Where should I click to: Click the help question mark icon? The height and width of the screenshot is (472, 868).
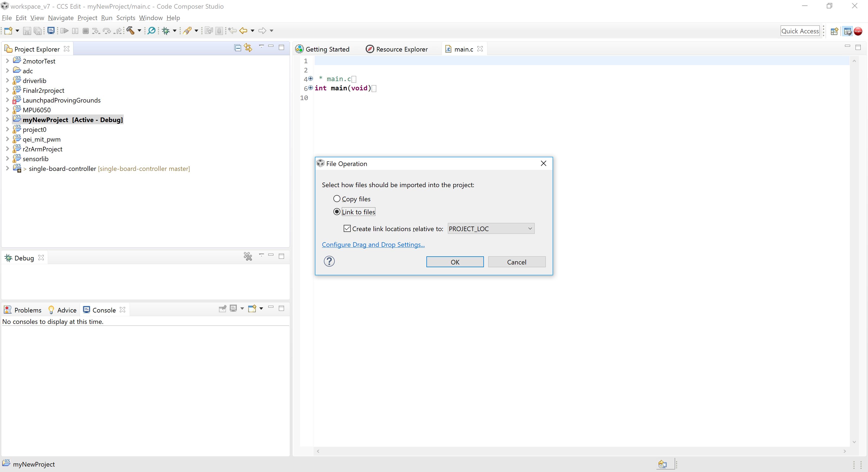tap(329, 261)
